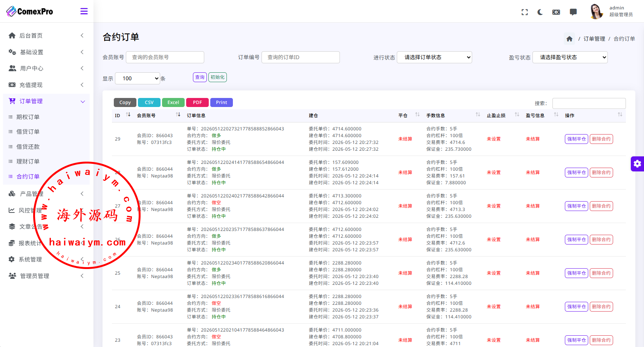Open the floating settings gear panel
This screenshot has height=347, width=644.
(637, 164)
